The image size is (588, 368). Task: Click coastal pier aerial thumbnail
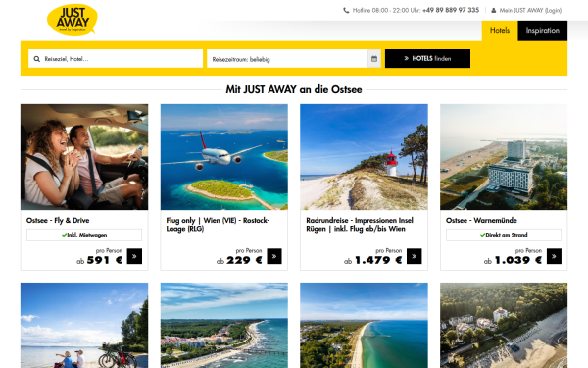click(x=224, y=325)
